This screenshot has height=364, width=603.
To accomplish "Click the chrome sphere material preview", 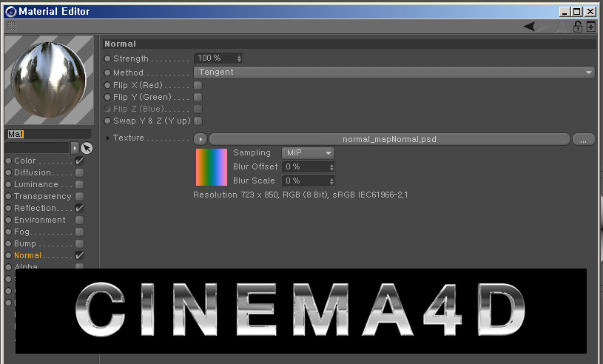I will (49, 80).
